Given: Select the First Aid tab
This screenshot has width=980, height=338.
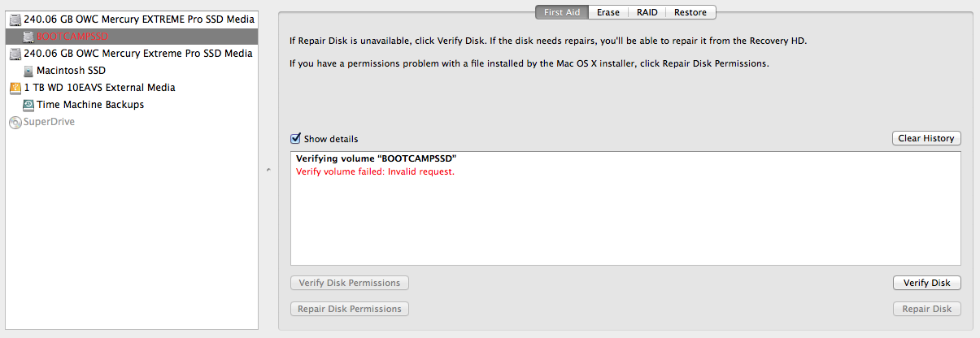Looking at the screenshot, I should [x=562, y=12].
